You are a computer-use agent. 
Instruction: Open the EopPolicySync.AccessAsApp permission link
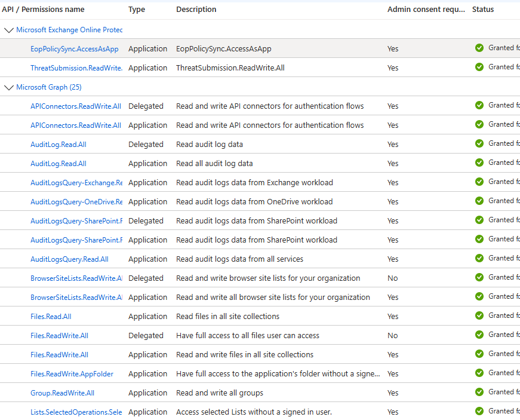(x=74, y=49)
